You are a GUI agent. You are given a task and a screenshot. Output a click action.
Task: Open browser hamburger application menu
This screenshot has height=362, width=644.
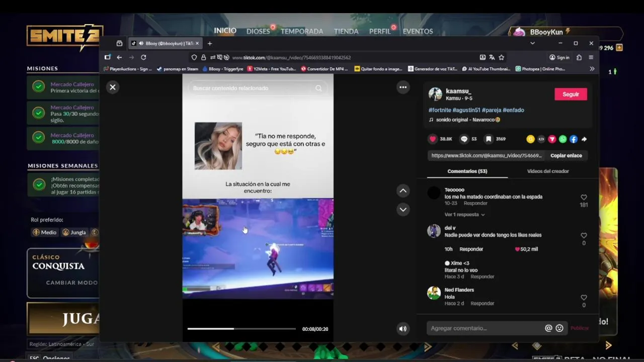(591, 57)
